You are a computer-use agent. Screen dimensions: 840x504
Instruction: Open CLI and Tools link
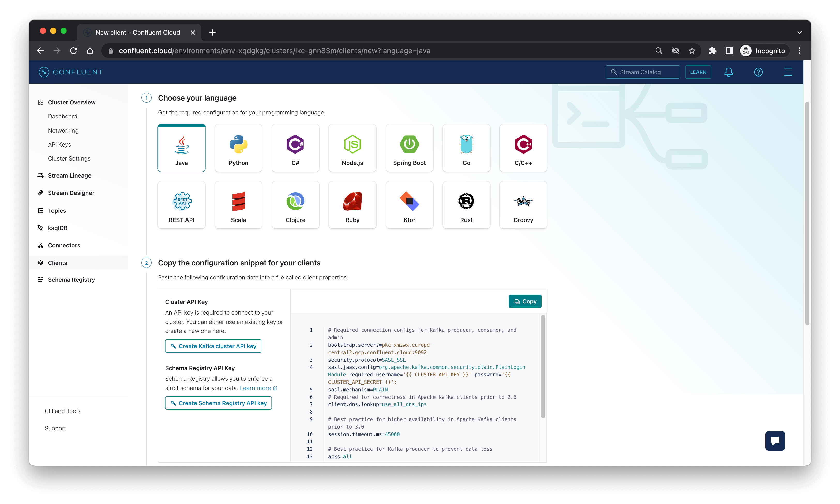(63, 411)
